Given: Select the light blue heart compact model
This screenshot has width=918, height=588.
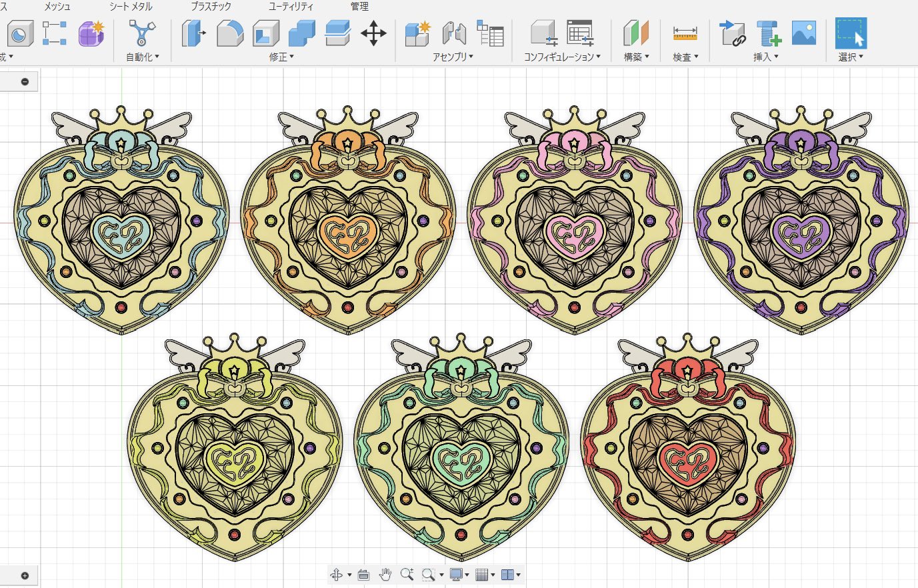Looking at the screenshot, I should pos(121,219).
